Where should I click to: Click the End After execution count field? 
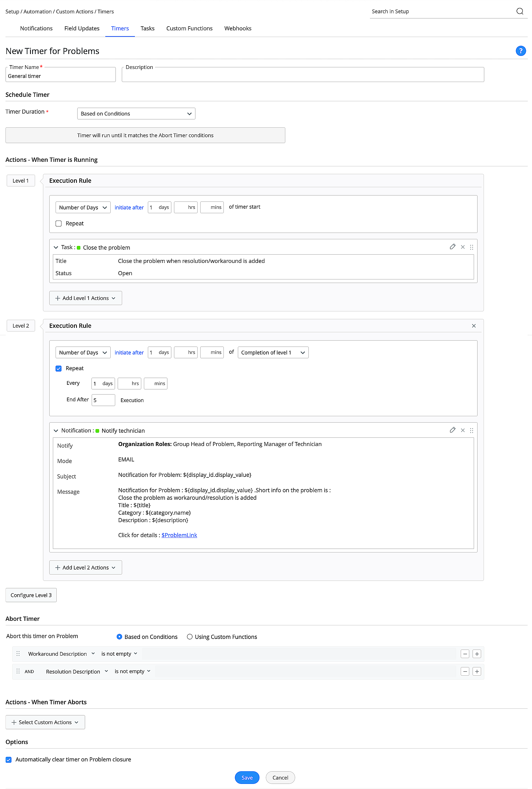103,400
